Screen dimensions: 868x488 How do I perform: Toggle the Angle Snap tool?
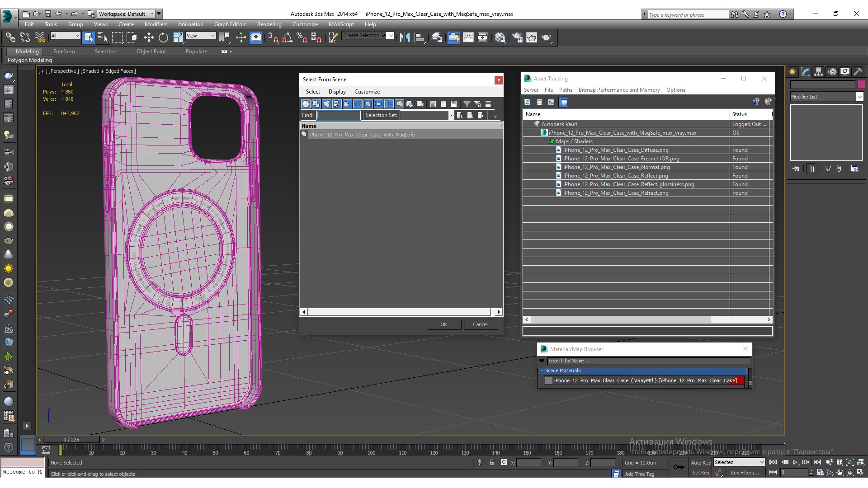click(x=287, y=38)
